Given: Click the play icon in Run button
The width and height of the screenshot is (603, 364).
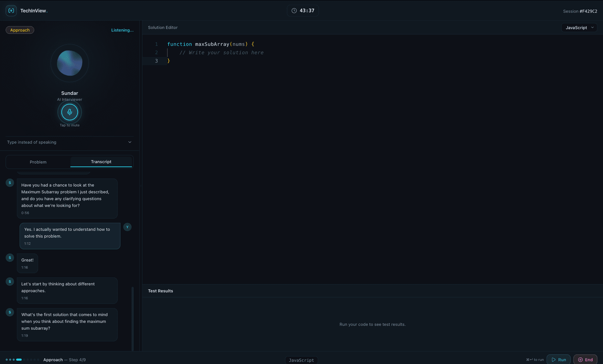Looking at the screenshot, I should tap(553, 360).
